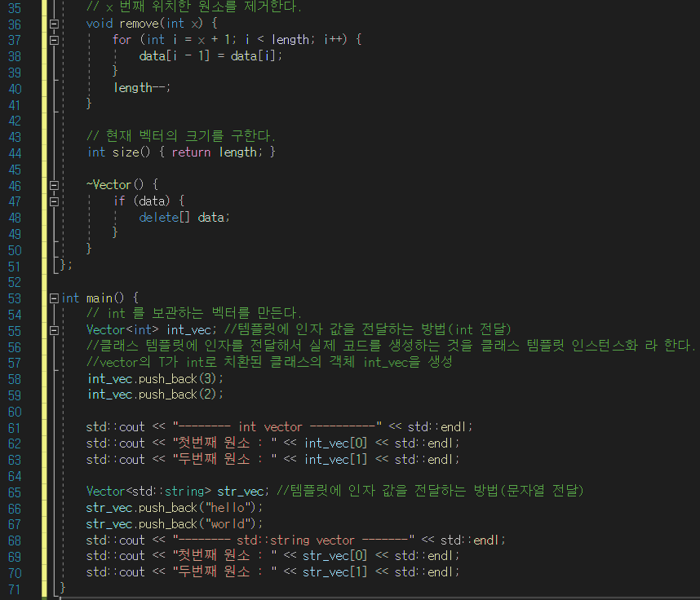The width and height of the screenshot is (700, 600).
Task: Collapse the ~Vector destructor fold on line 46
Action: click(x=54, y=186)
